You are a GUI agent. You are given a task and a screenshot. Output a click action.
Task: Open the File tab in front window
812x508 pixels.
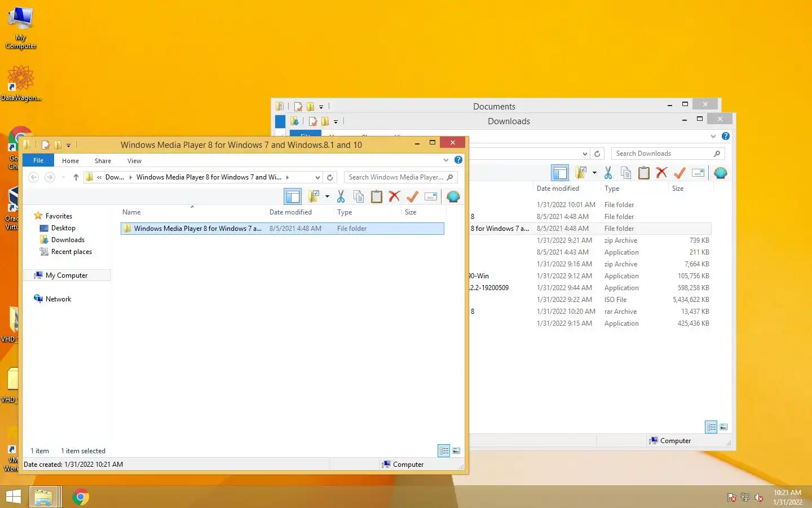(x=38, y=160)
